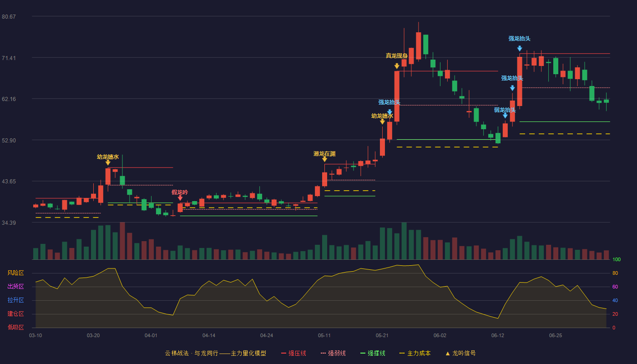
Task: Toggle the 主力成本 legend series
Action: coord(415,353)
